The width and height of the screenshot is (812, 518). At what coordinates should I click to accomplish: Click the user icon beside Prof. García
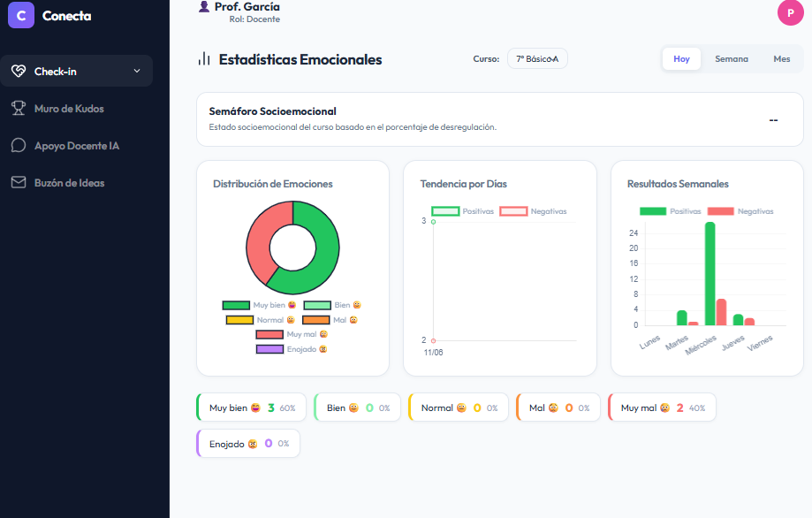pos(204,6)
